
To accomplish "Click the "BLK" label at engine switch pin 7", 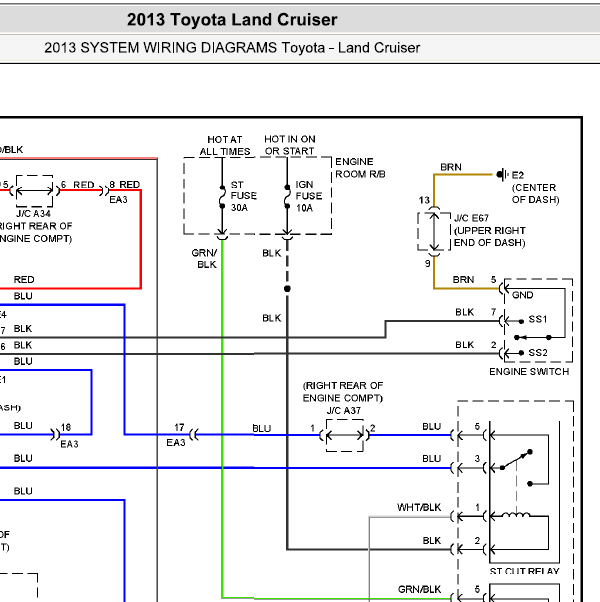I will 464,312.
